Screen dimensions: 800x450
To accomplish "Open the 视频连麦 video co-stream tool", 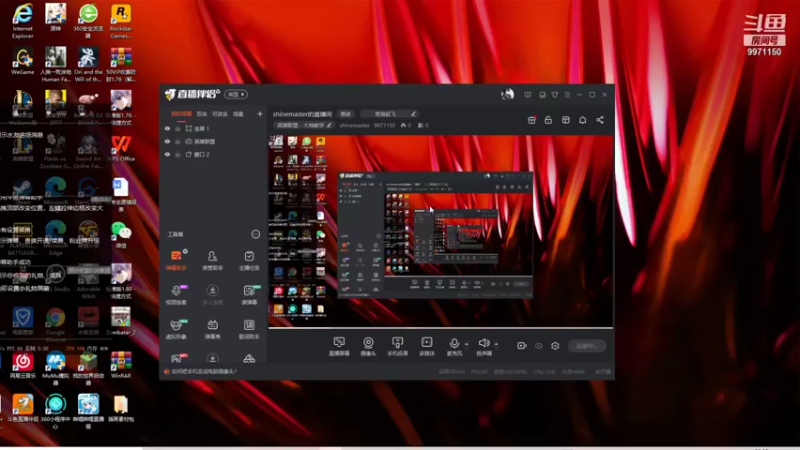I will point(176,294).
